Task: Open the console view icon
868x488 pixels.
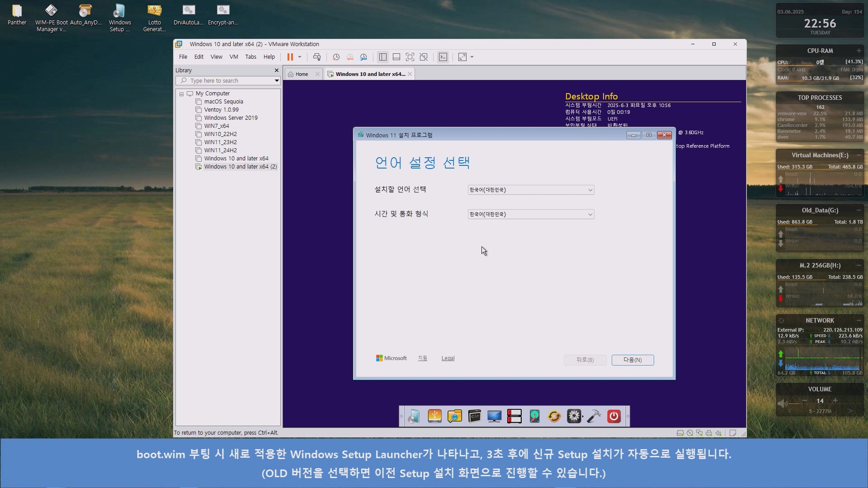Action: pyautogui.click(x=443, y=57)
